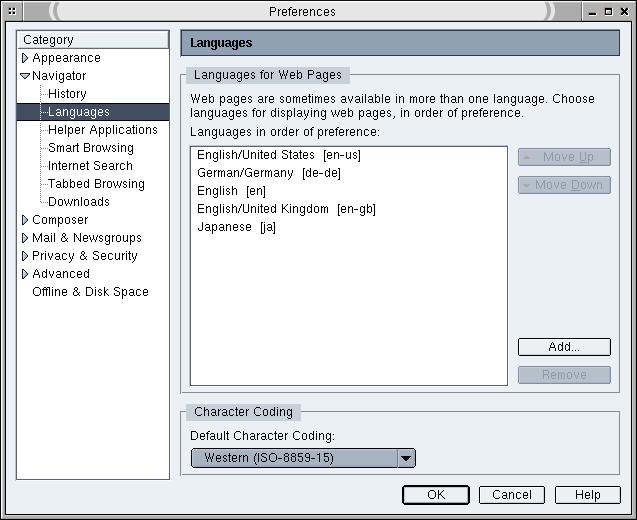Screen dimensions: 637x520
Task: Expand the Privacy & Security category
Action: pos(25,256)
